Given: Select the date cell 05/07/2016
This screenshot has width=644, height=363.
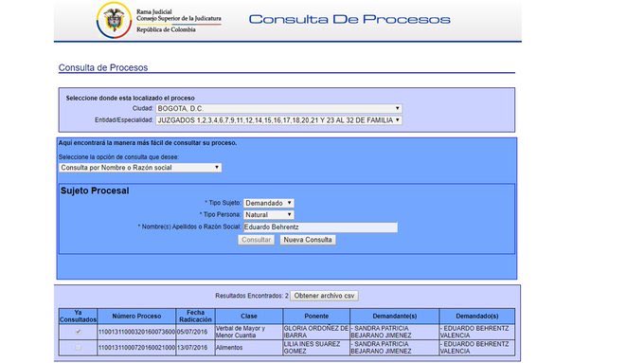Looking at the screenshot, I should 195,332.
